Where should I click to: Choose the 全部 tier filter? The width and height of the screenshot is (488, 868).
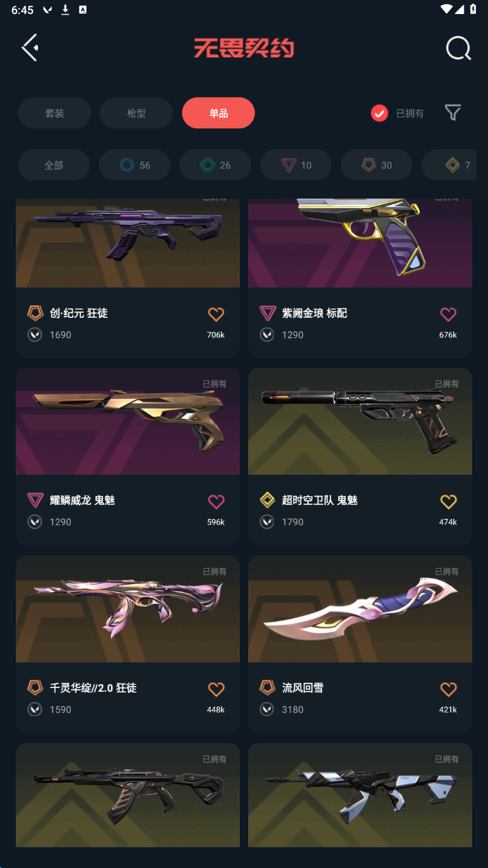54,165
